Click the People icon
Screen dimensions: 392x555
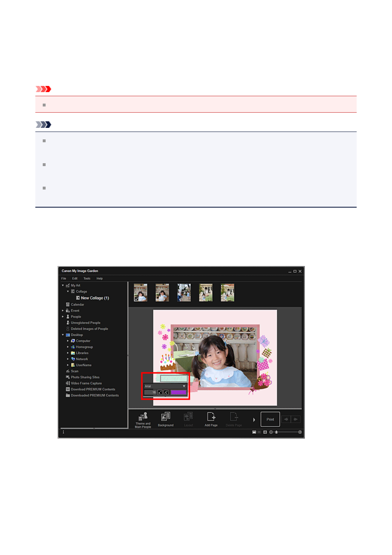point(68,317)
